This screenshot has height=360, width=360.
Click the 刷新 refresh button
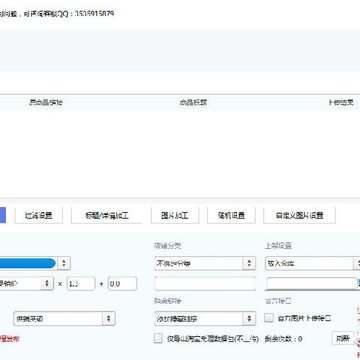point(342,339)
